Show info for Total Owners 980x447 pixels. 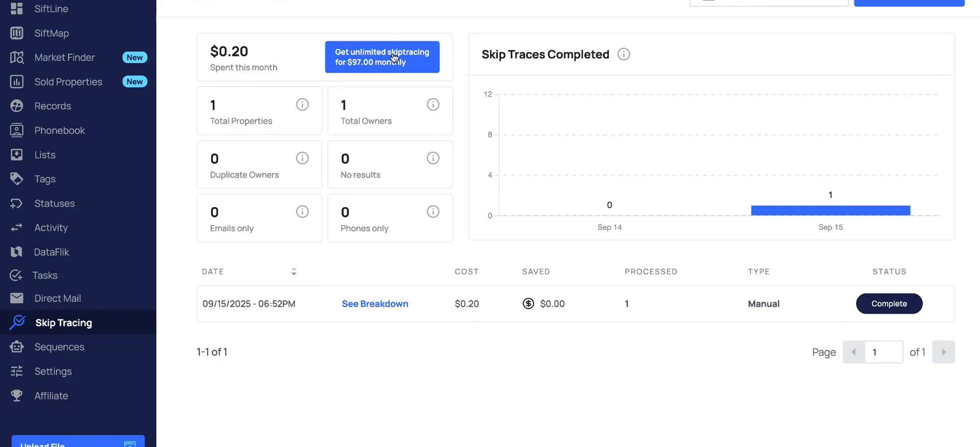click(x=433, y=105)
